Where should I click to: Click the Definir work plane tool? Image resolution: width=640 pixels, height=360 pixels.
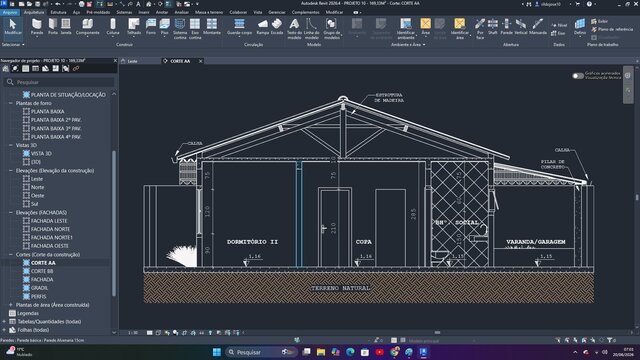point(580,28)
